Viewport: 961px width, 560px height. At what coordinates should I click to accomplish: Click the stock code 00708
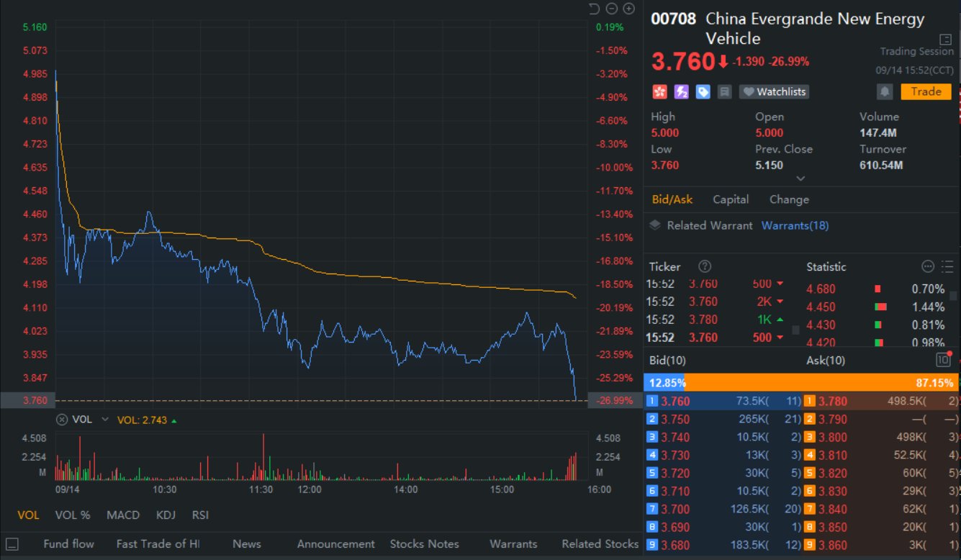674,19
